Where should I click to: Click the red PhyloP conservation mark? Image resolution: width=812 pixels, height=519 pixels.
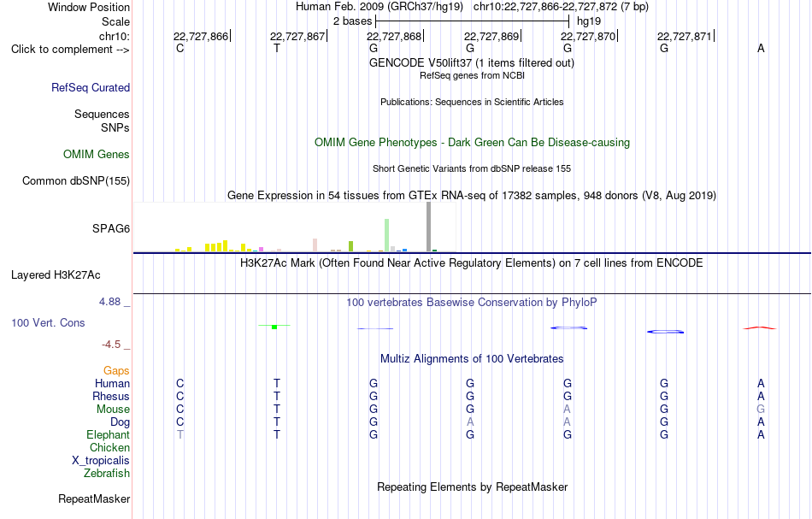760,327
